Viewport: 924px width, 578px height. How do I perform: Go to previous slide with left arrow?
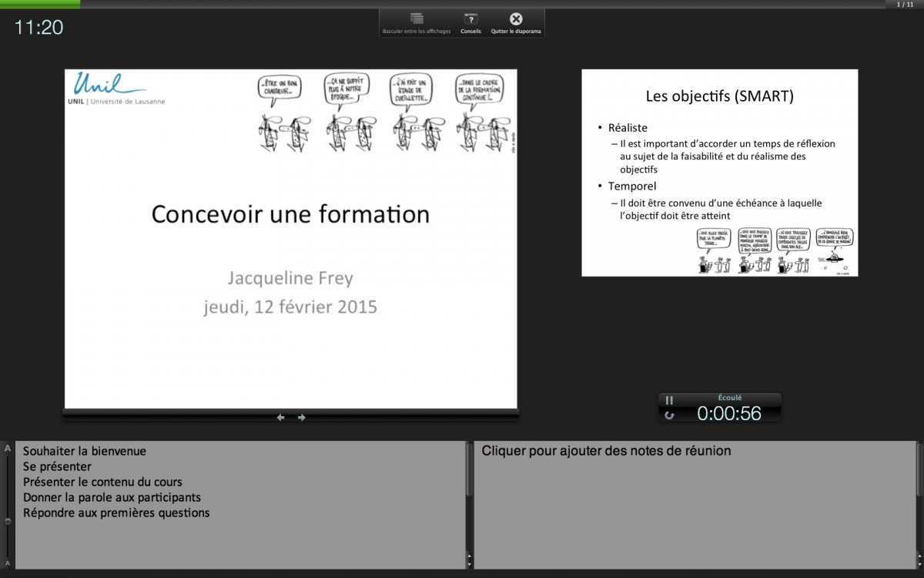(x=280, y=418)
